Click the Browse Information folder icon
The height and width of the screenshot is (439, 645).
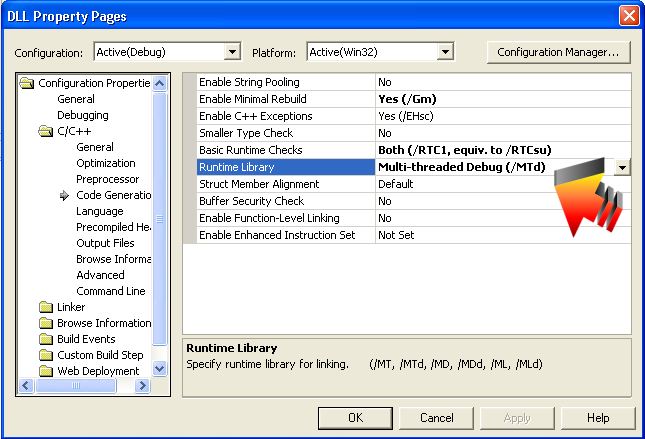coord(46,323)
